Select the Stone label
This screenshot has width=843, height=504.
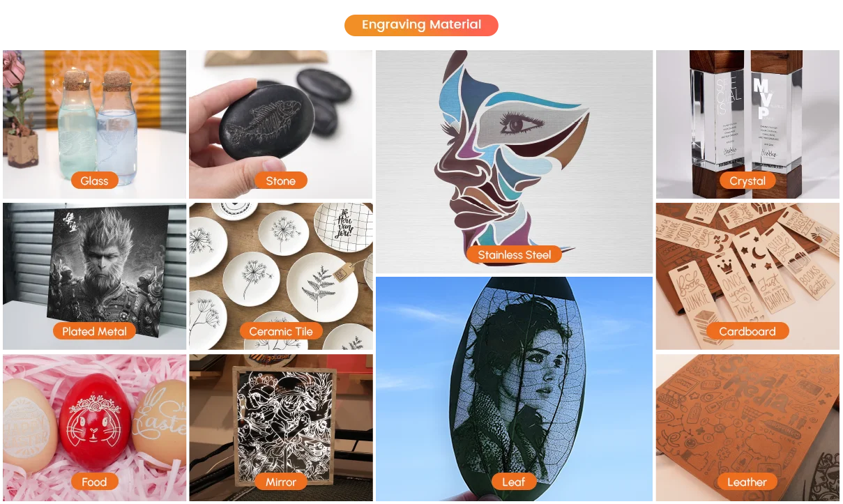(281, 181)
